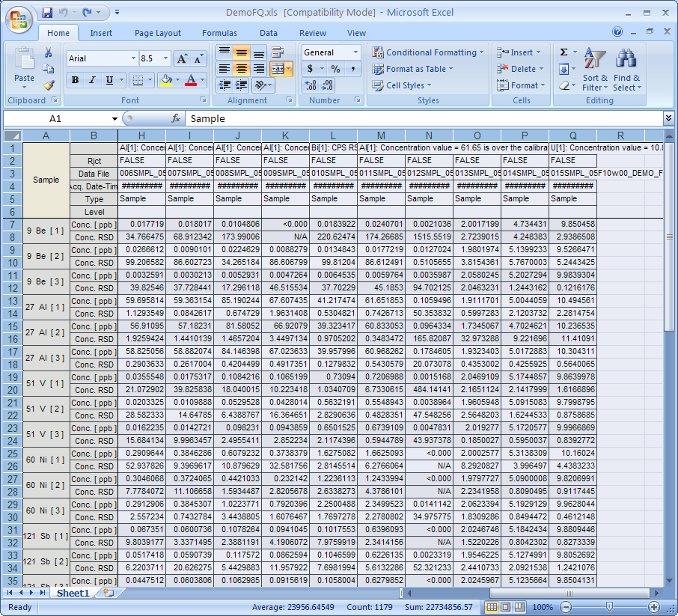Decrease font size with Shrink Font
The width and height of the screenshot is (678, 616).
[x=198, y=58]
